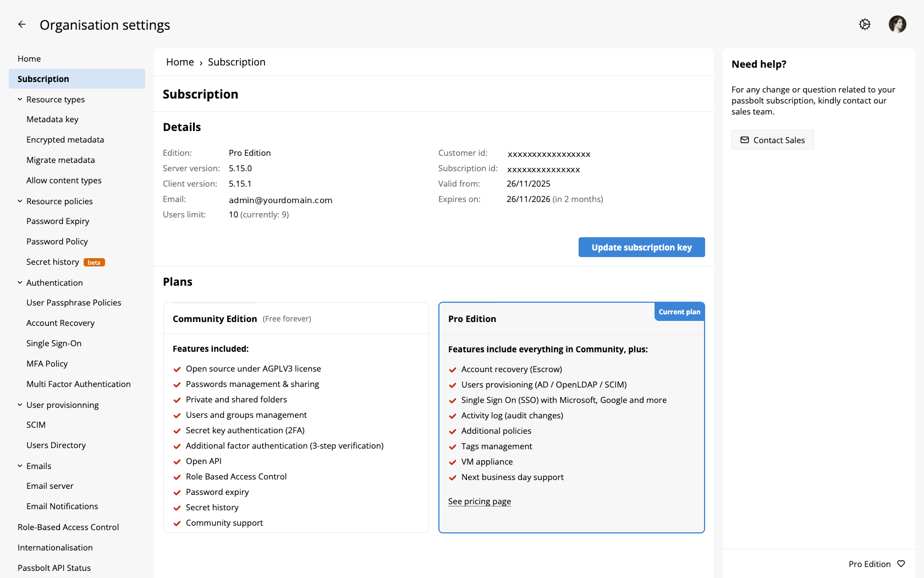Click Next business day support feature text
924x578 pixels.
point(512,477)
